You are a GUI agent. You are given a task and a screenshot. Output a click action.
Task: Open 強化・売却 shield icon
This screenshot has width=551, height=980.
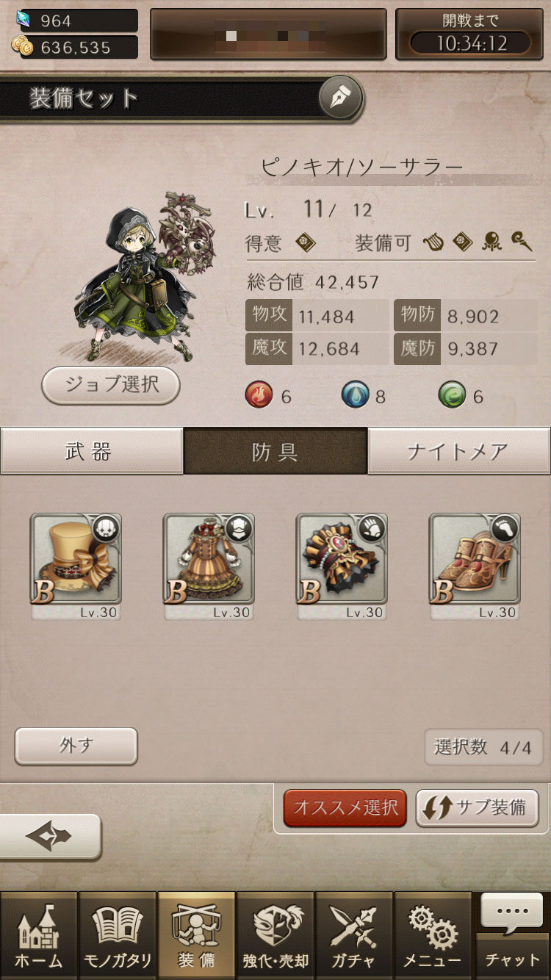point(275,935)
